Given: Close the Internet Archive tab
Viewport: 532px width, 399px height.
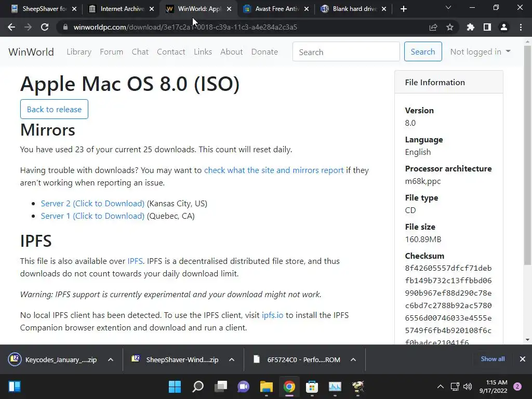Looking at the screenshot, I should (x=152, y=9).
